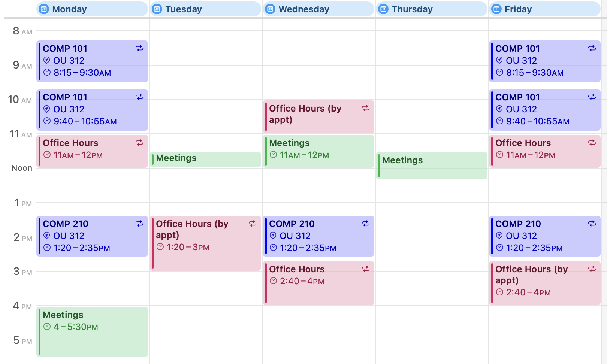This screenshot has height=364, width=607.
Task: Open Thursday's Meetings event
Action: click(431, 165)
